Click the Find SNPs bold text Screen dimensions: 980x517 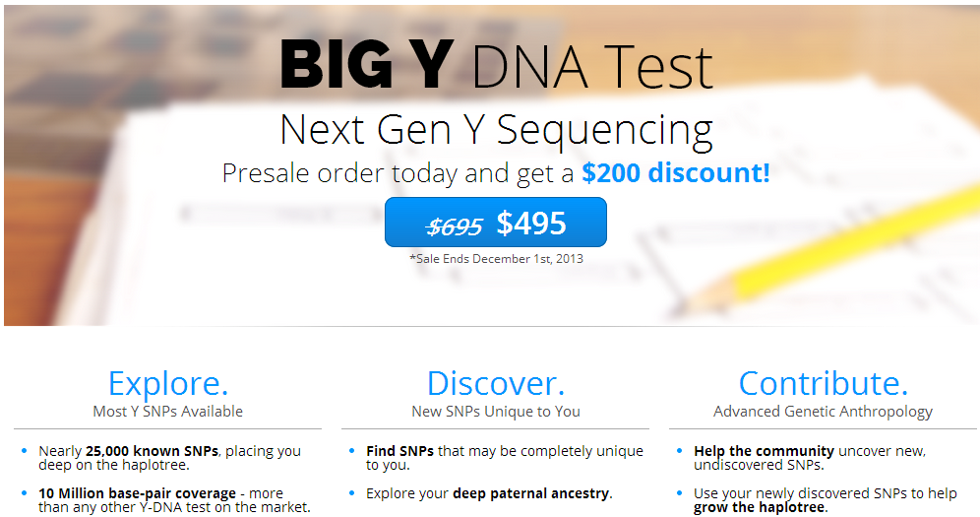[400, 451]
